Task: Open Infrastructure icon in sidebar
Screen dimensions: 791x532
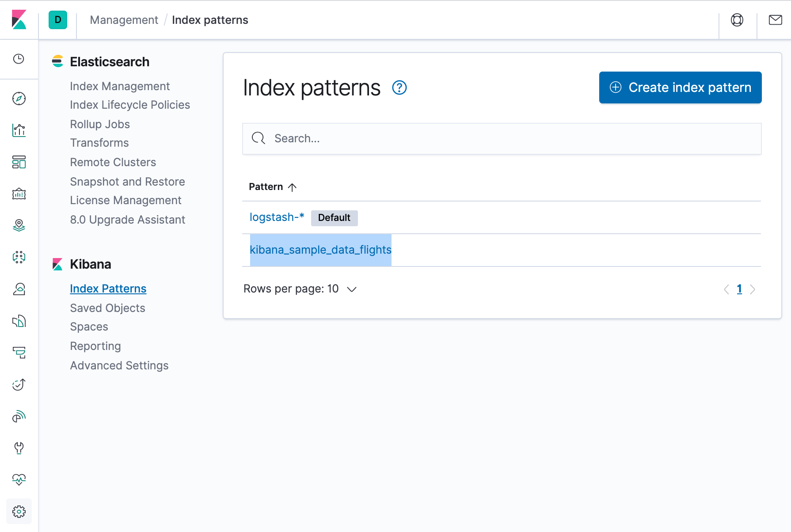Action: coord(19,289)
